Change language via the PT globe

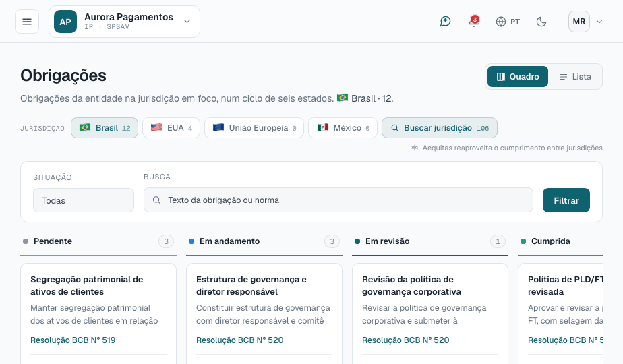point(508,22)
